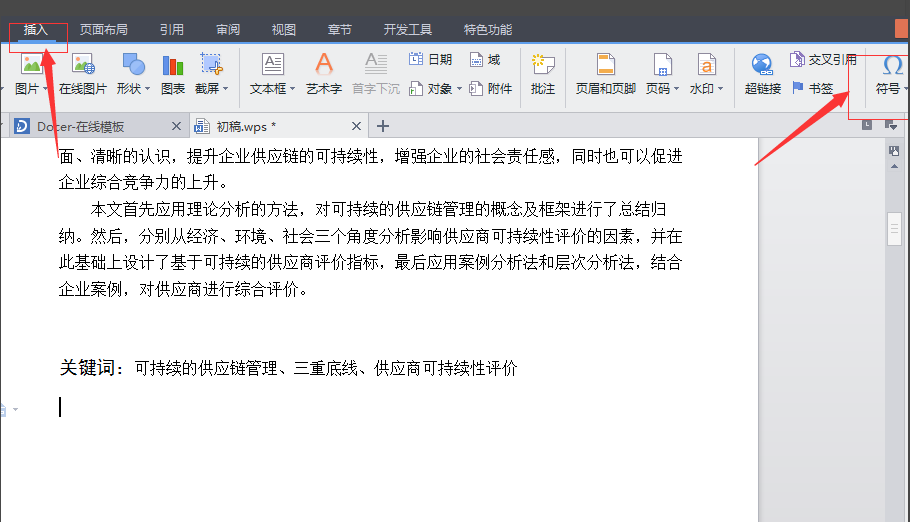Insert WordArt via 艺术字 icon
Image resolution: width=910 pixels, height=522 pixels.
click(x=324, y=64)
